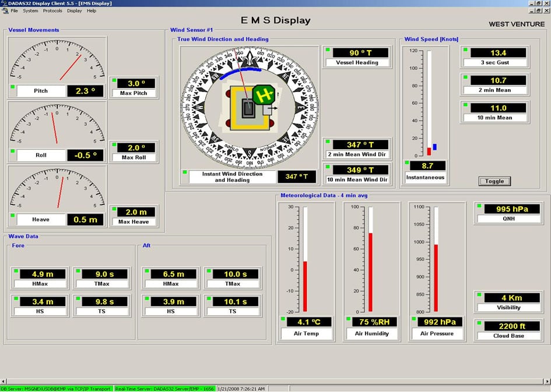Toggle the green indicator beside Vessel Heading
Viewport: 551px width, 392px height.
tap(327, 50)
